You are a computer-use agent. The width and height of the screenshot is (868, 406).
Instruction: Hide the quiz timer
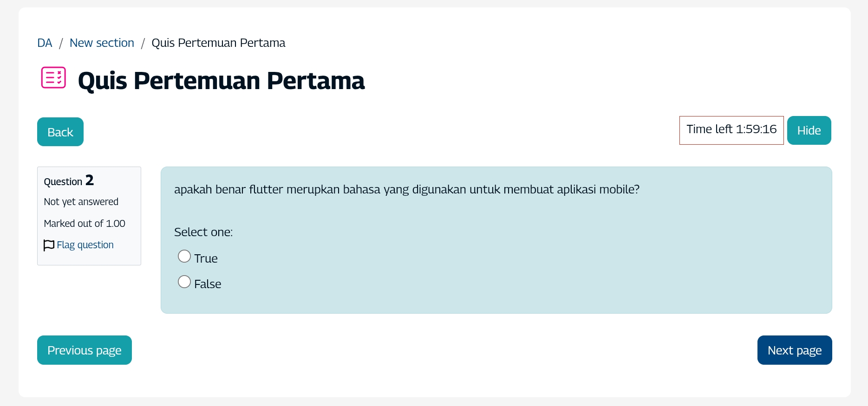tap(809, 130)
